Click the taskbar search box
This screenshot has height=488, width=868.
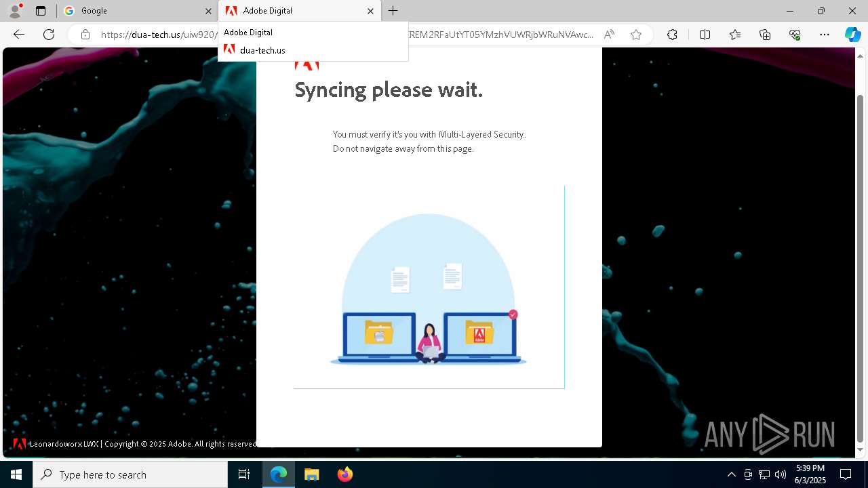coord(130,474)
